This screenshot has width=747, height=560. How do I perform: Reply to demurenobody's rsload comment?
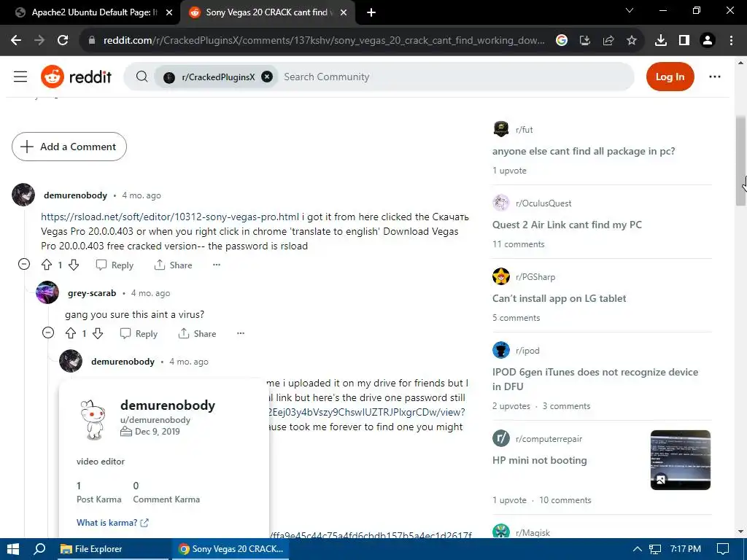115,265
